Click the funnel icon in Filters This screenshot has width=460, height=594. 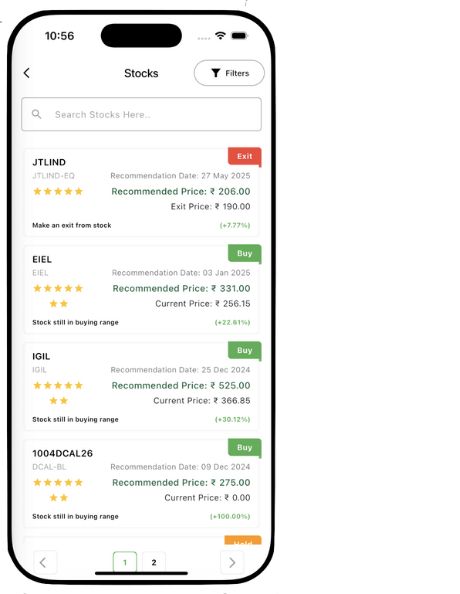point(216,73)
